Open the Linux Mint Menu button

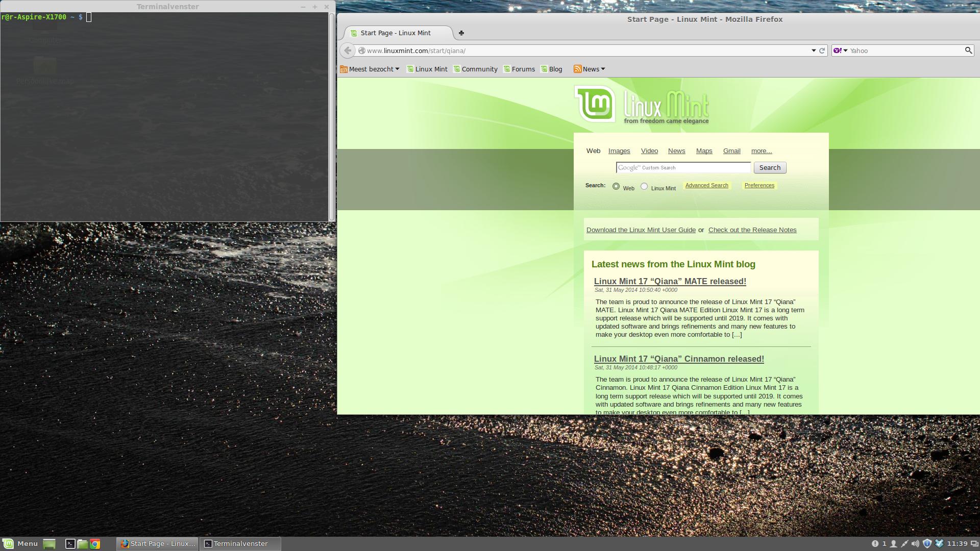pos(20,543)
